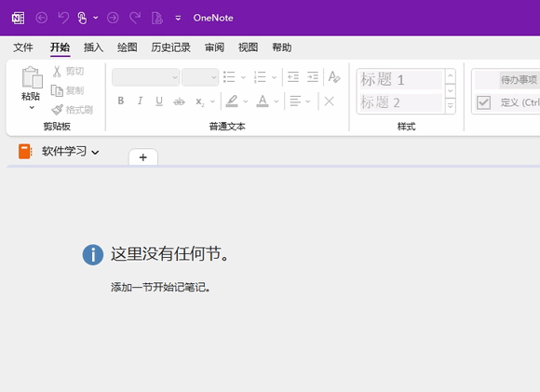Toggle Touch/Mouse mode hand icon
540x392 pixels.
coord(82,18)
